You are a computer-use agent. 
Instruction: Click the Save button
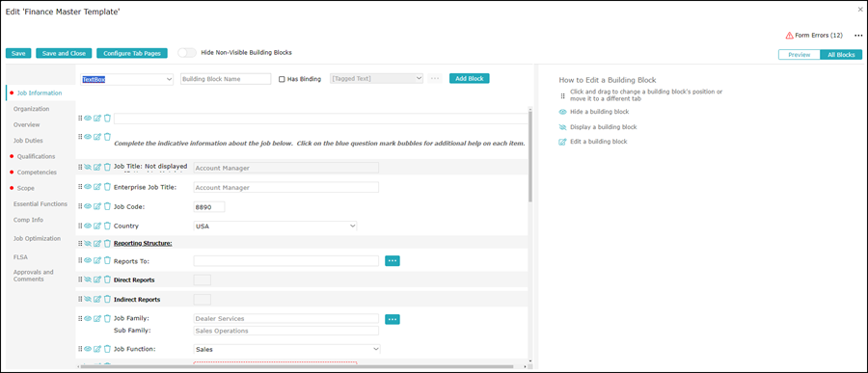coord(18,54)
